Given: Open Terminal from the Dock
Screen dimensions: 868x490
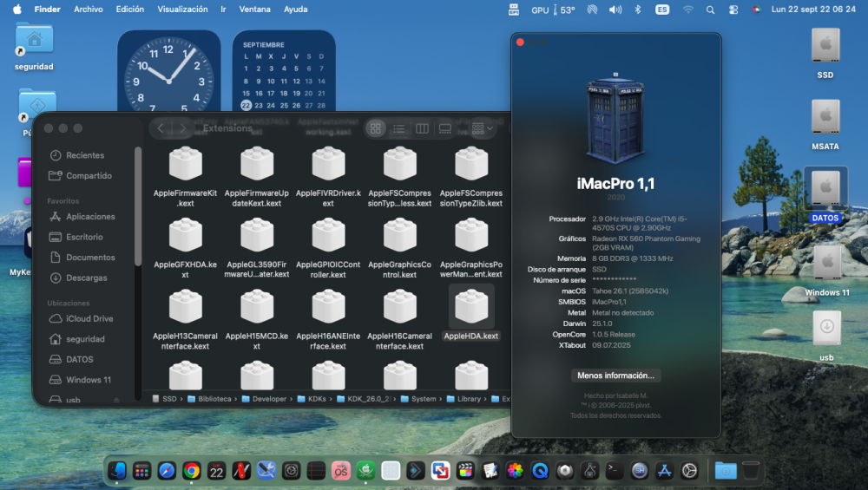Looking at the screenshot, I should 615,471.
